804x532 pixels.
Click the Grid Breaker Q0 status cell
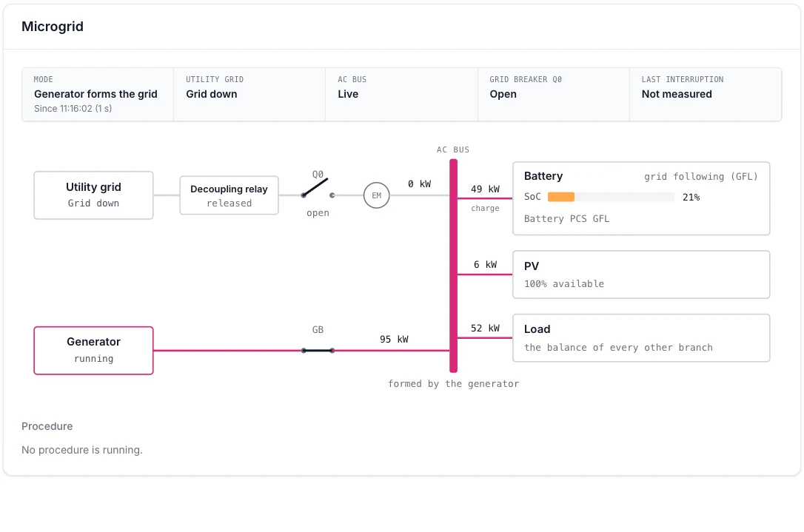pos(553,94)
